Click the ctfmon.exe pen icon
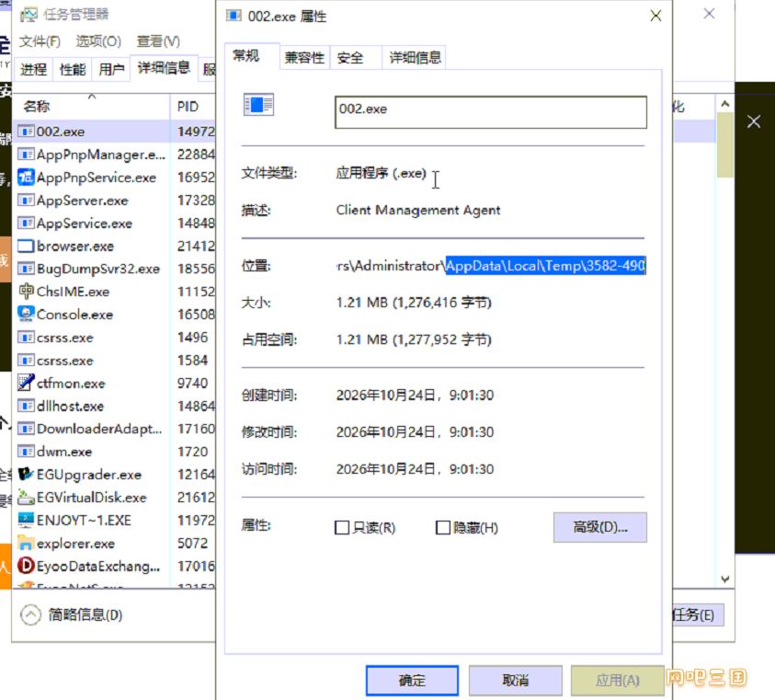Viewport: 775px width, 700px height. (26, 383)
